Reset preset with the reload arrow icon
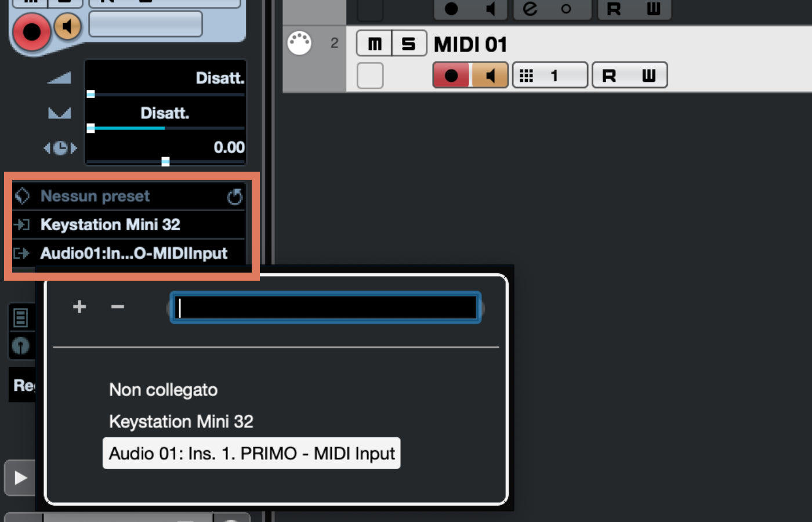Screen dimensions: 812x522 click(235, 197)
